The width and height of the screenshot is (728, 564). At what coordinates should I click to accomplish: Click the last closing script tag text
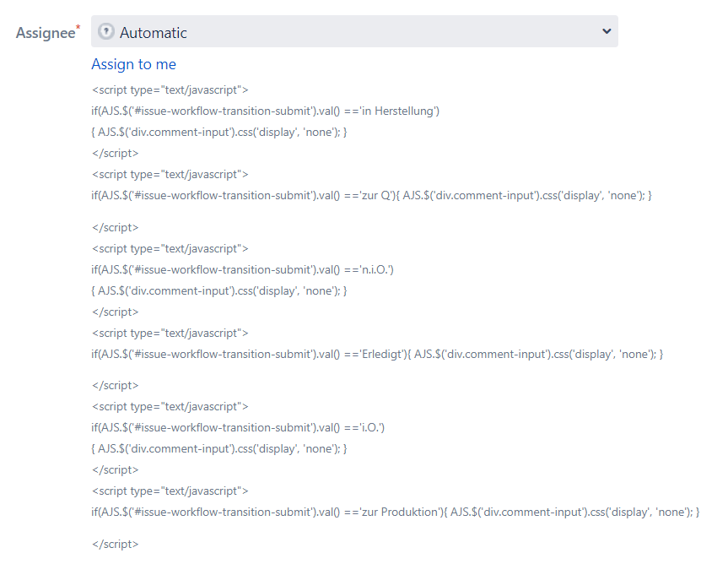pos(115,544)
